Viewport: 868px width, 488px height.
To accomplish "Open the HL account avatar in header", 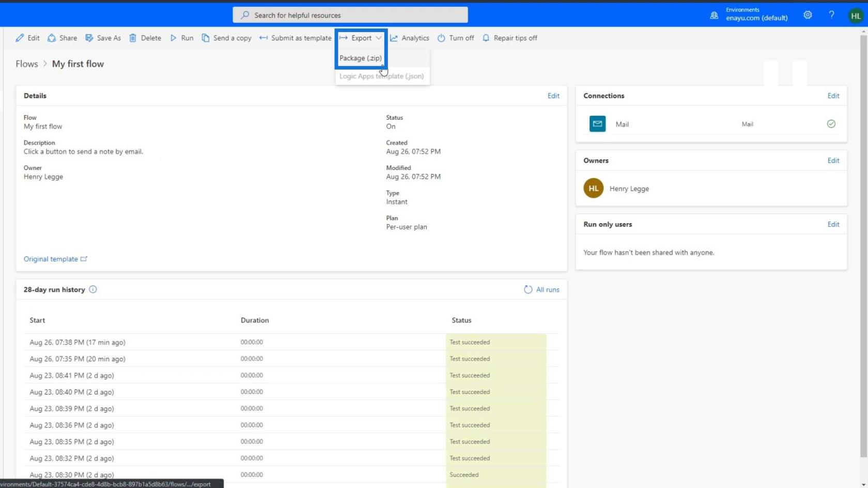I will coord(856,15).
